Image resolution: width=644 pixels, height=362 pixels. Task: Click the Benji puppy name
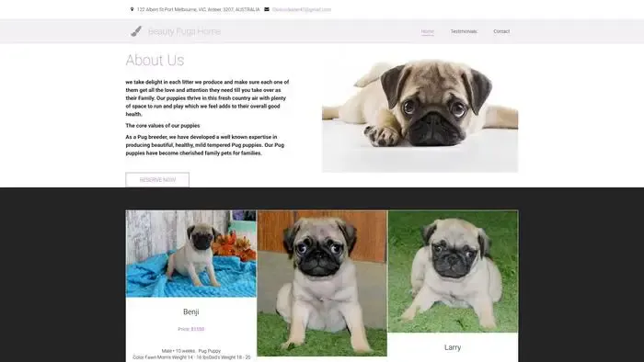point(191,312)
